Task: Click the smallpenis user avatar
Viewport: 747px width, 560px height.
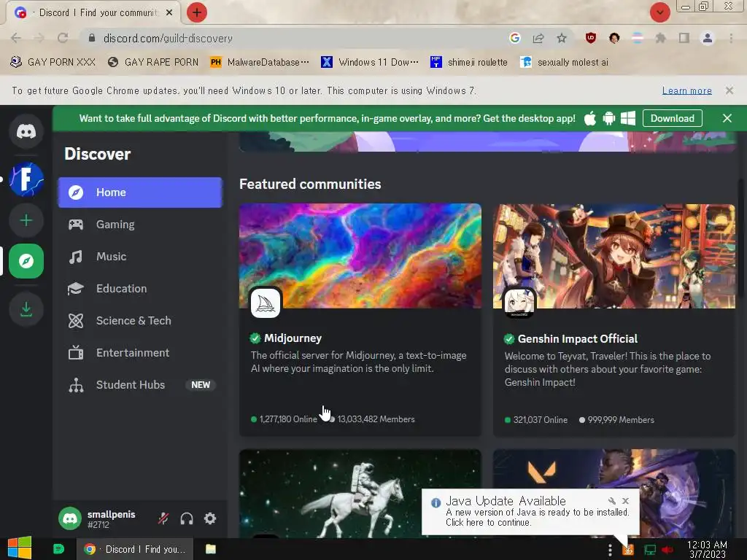Action: (x=70, y=518)
